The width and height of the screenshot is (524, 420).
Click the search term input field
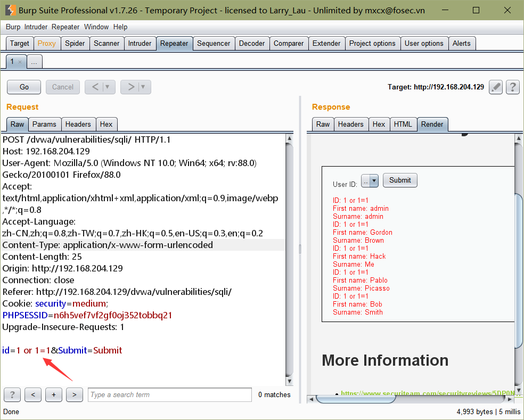point(170,394)
